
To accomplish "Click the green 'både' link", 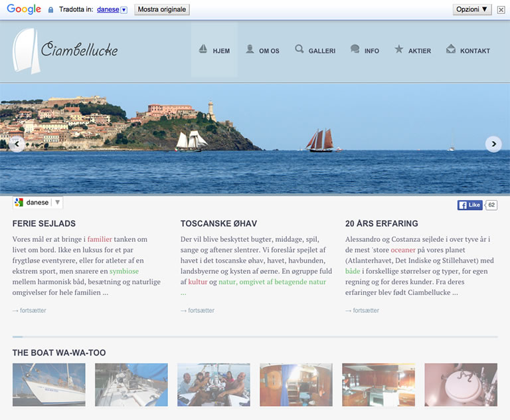I will [353, 271].
